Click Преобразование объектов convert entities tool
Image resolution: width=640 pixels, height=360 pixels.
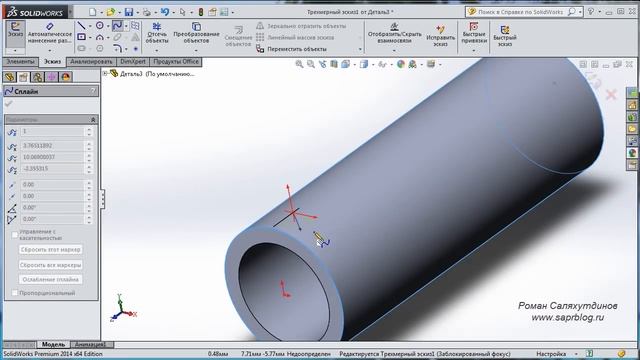[x=196, y=33]
